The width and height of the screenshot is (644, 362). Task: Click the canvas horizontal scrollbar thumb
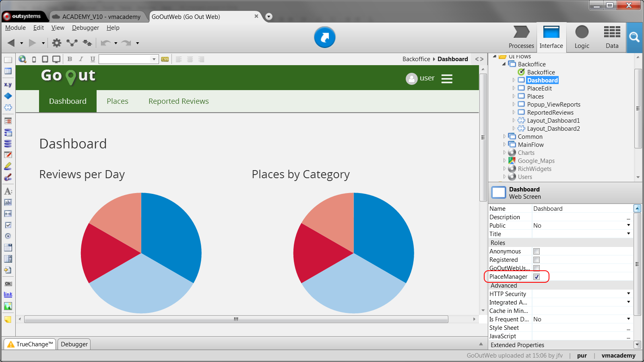coord(236,319)
